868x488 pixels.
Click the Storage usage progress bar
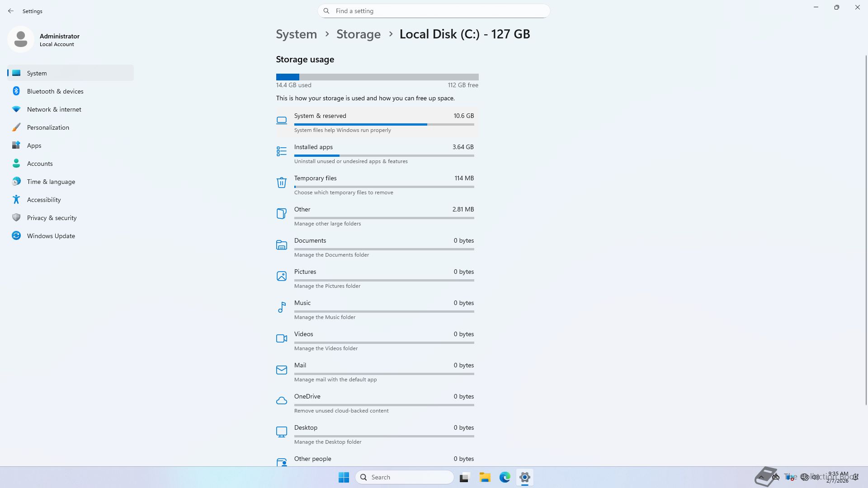pyautogui.click(x=377, y=77)
